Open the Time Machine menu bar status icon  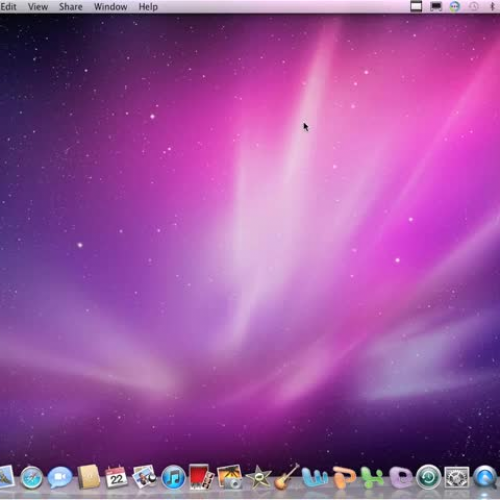click(x=474, y=6)
